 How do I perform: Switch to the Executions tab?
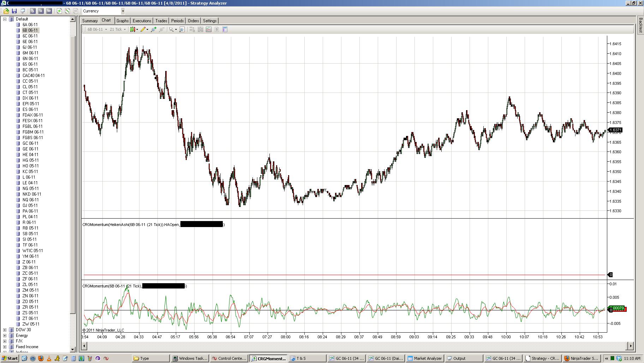click(142, 21)
